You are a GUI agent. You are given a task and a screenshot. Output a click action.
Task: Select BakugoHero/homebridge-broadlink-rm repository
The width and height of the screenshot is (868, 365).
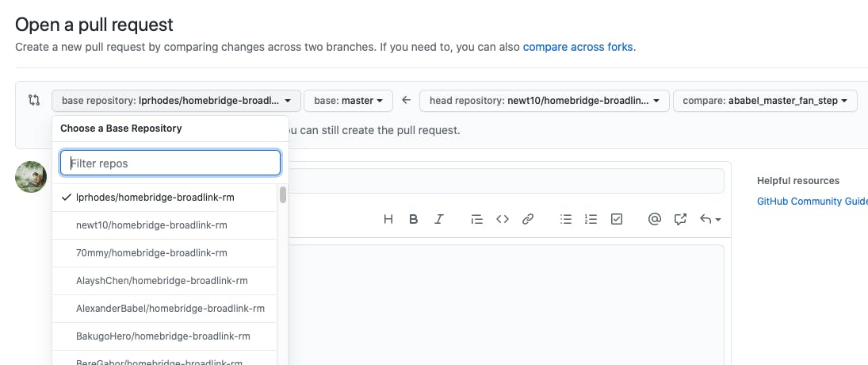tap(164, 336)
